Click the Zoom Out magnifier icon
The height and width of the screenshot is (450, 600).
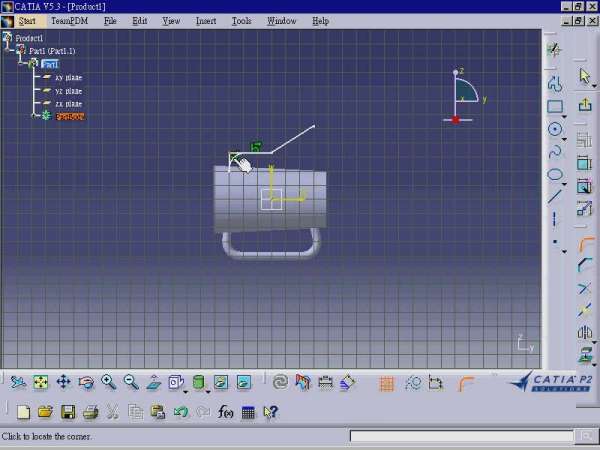130,382
